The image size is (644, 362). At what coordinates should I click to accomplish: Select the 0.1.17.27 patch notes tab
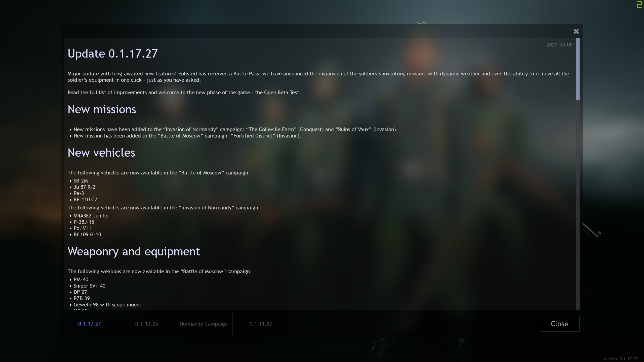point(89,324)
